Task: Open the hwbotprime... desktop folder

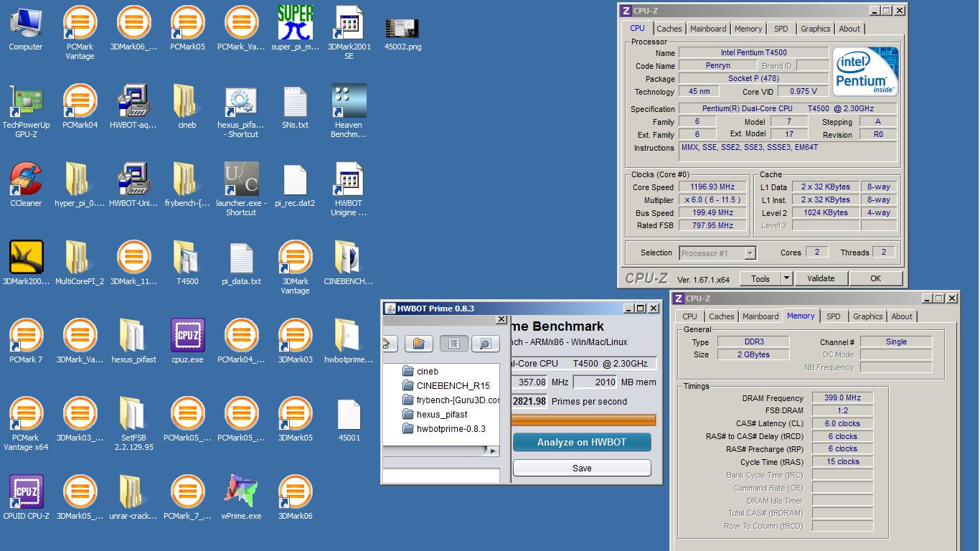Action: pos(349,342)
